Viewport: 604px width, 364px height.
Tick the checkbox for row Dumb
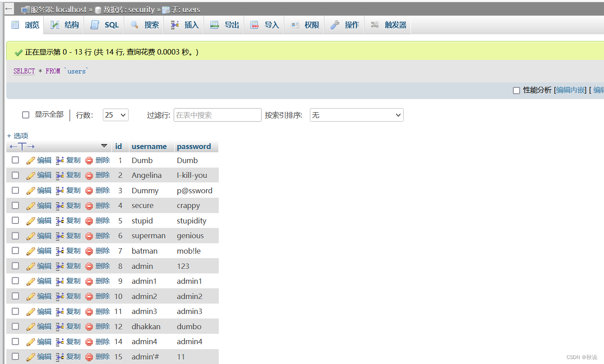(15, 160)
